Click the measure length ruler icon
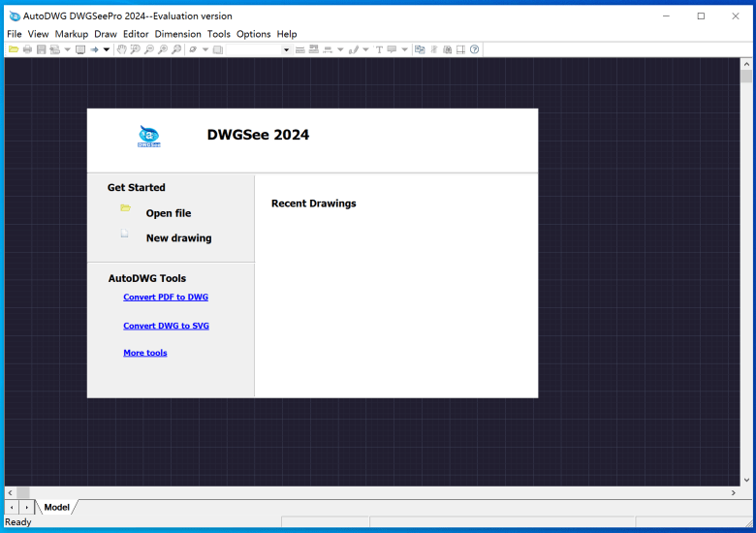756x533 pixels. coord(299,49)
